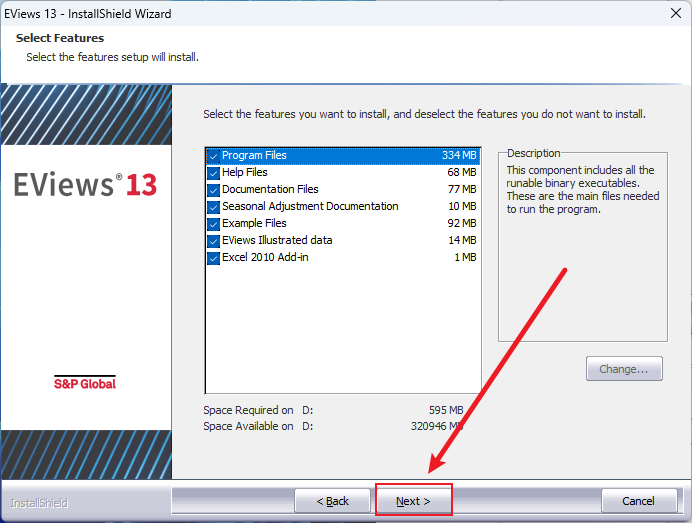
Task: Select EViews Illustrated data label
Action: click(x=277, y=240)
